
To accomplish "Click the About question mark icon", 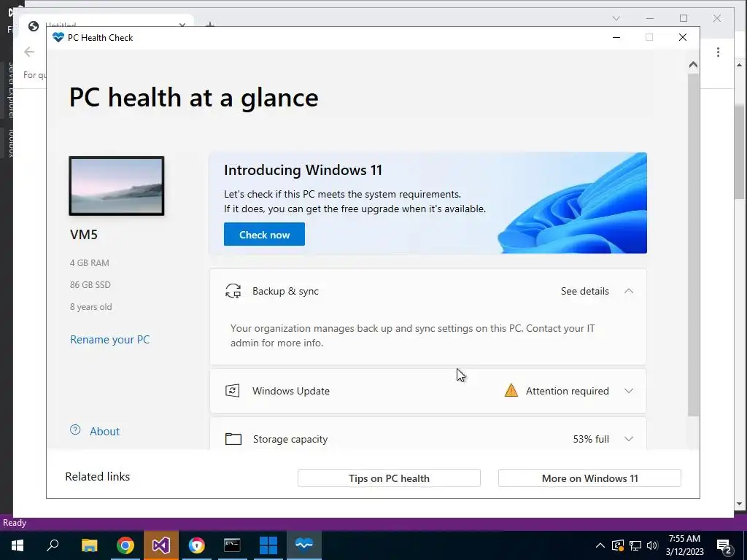I will tap(75, 430).
